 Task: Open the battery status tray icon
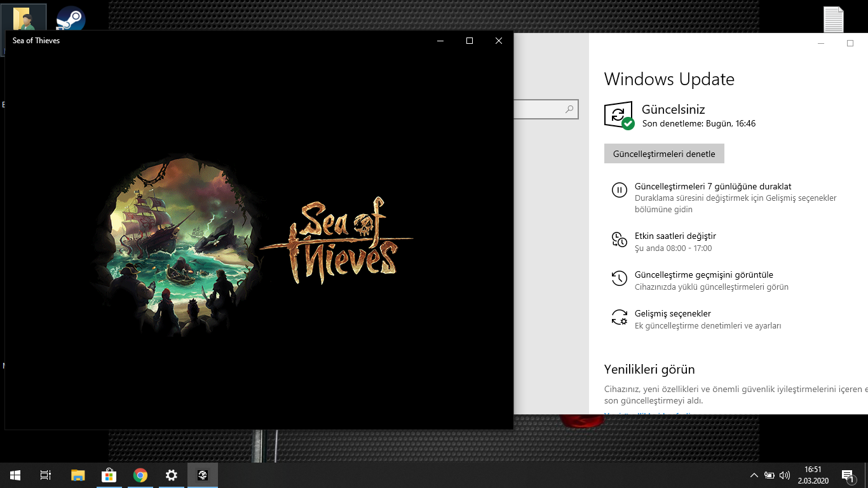(x=770, y=475)
